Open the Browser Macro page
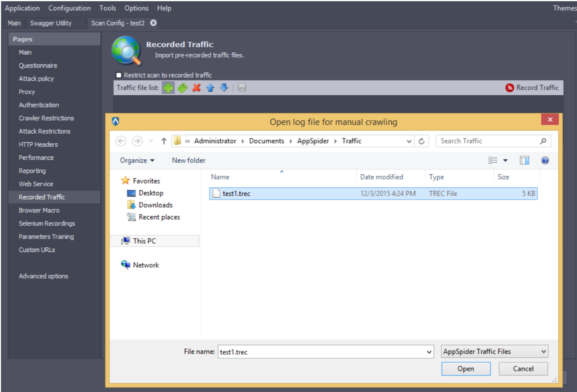577x392 pixels. click(x=39, y=210)
